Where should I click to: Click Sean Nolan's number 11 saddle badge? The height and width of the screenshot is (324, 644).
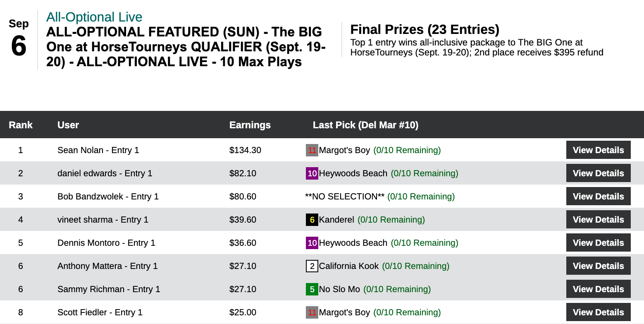[x=312, y=150]
